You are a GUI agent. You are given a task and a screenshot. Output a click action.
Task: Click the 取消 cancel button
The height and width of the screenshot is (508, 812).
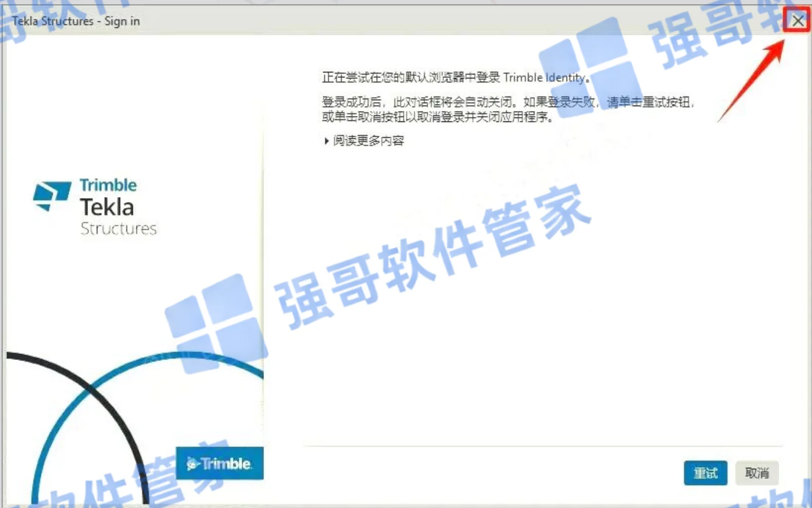tap(757, 473)
